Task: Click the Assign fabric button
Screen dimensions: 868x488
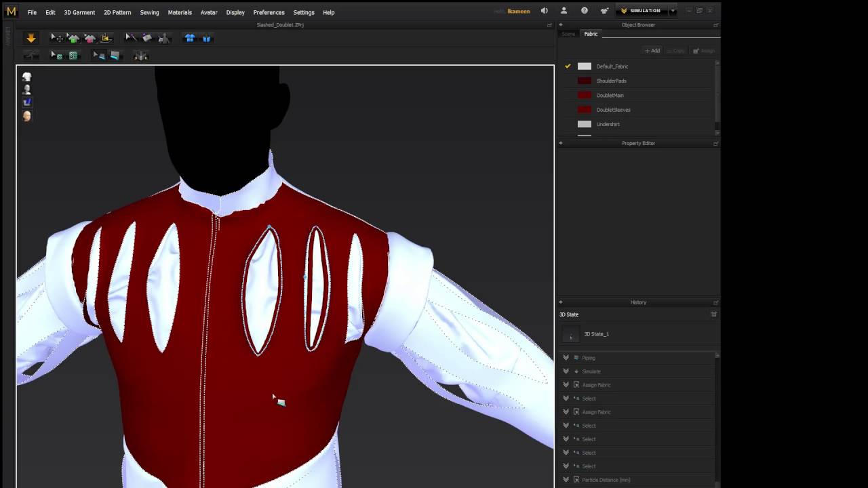Action: 704,51
